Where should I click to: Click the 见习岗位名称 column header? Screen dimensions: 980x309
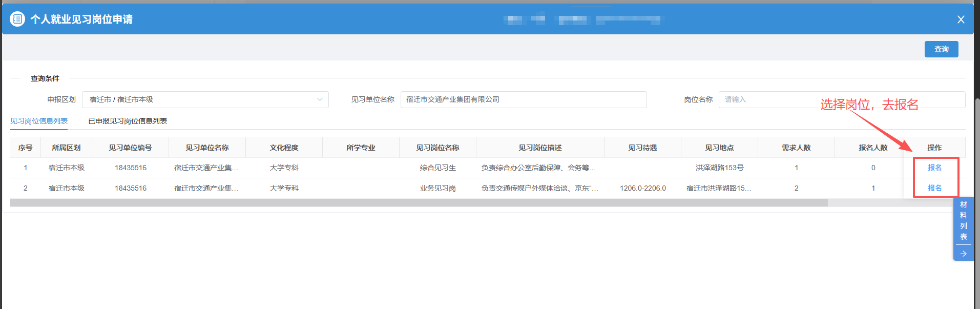tap(437, 148)
